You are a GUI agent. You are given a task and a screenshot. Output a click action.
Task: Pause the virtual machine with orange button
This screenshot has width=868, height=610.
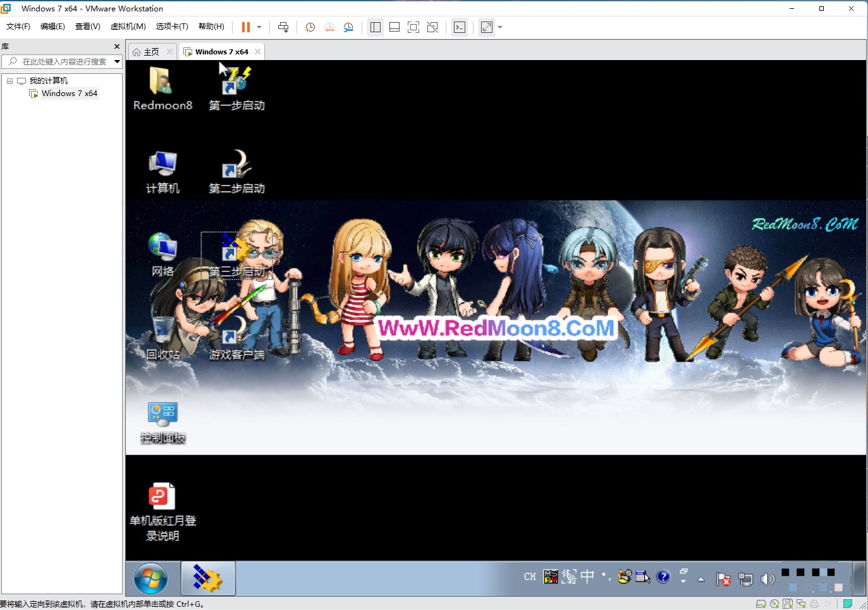click(246, 27)
